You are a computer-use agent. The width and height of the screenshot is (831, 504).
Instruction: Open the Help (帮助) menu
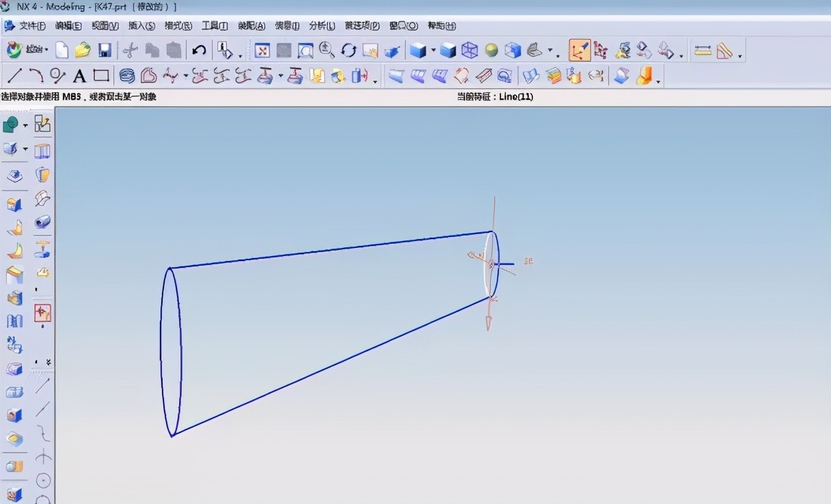[441, 26]
